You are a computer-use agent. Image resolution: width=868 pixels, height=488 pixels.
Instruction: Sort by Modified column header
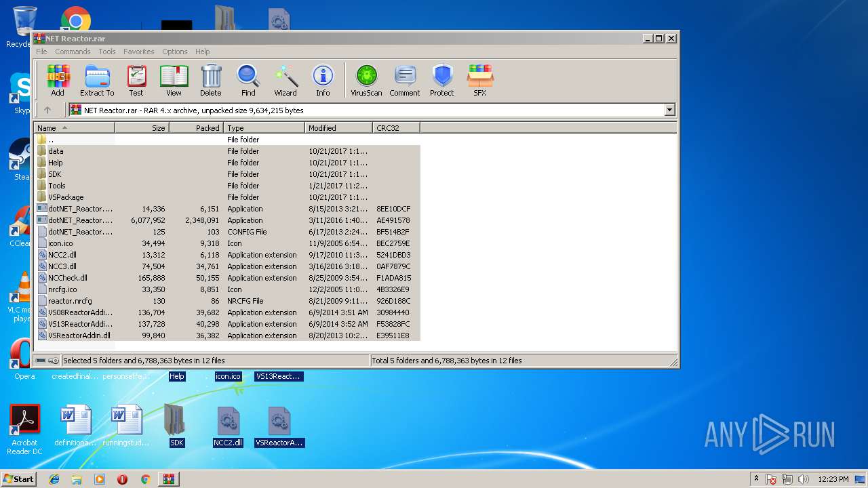pyautogui.click(x=339, y=127)
